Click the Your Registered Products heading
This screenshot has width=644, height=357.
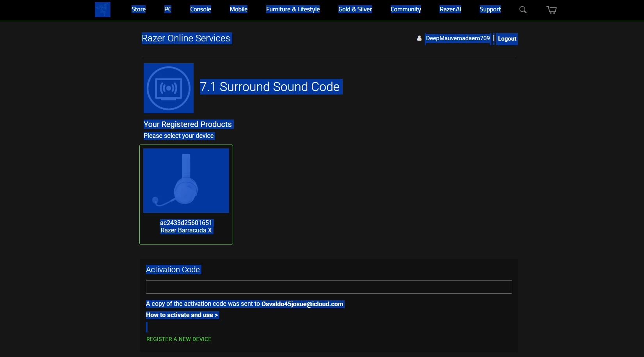[x=188, y=124]
